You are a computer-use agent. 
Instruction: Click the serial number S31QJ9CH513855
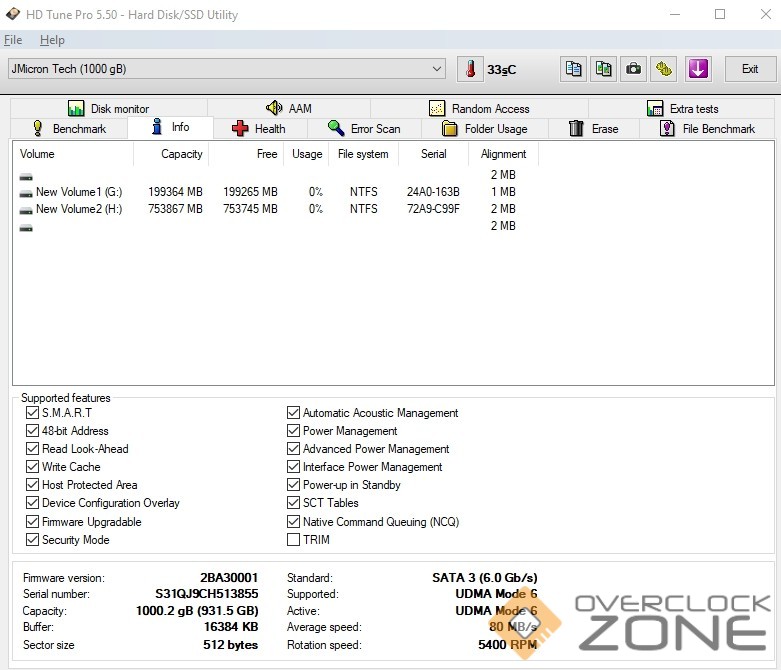pyautogui.click(x=207, y=594)
